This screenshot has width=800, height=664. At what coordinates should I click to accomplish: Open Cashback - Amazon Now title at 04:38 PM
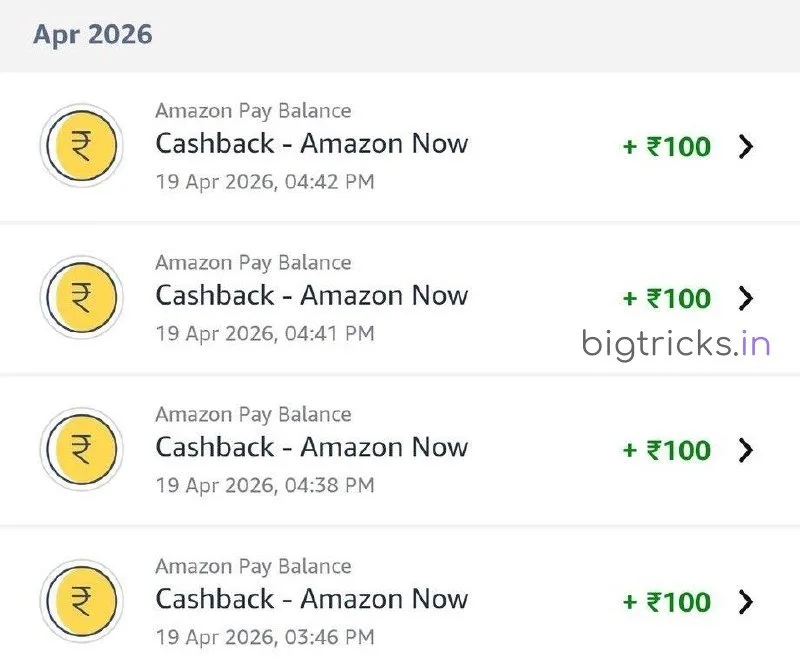(311, 447)
